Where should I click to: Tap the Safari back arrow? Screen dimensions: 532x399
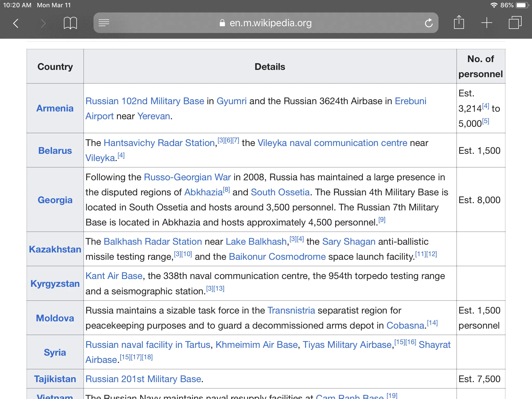tap(16, 23)
